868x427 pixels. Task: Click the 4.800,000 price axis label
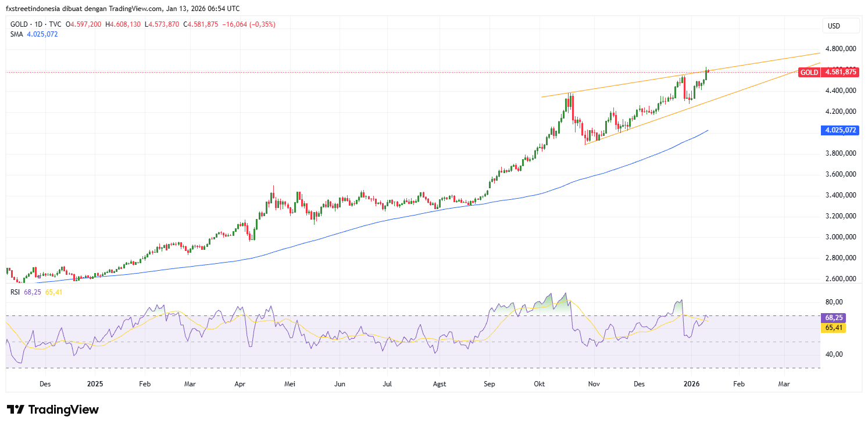tap(841, 49)
